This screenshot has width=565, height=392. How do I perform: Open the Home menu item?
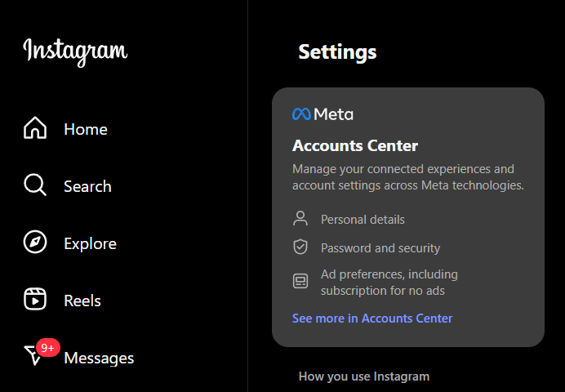86,129
